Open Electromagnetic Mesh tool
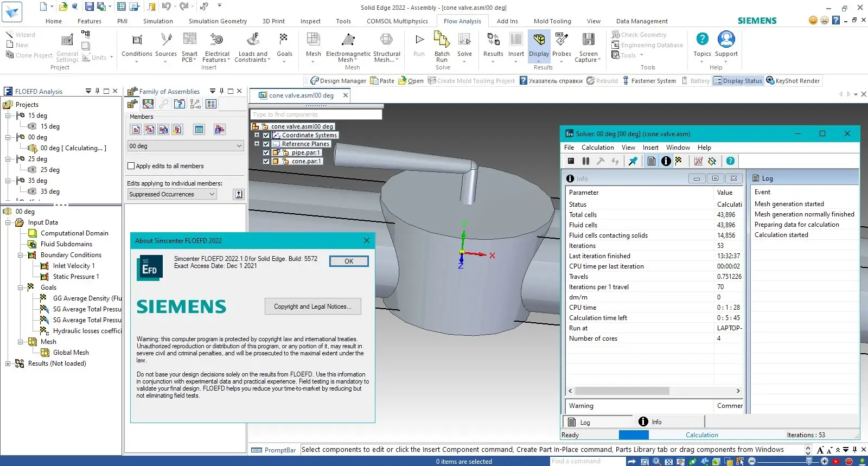Image resolution: width=868 pixels, height=466 pixels. click(348, 47)
